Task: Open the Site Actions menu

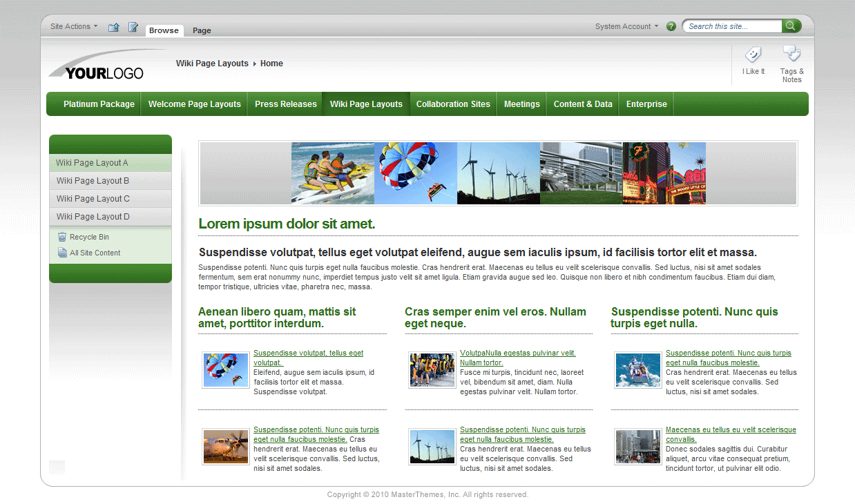Action: [x=70, y=26]
